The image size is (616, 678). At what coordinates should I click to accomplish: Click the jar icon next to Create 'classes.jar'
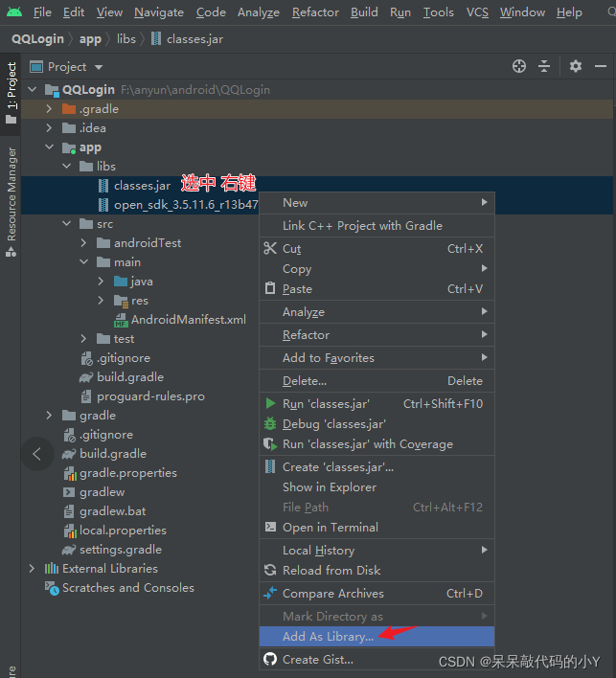(x=270, y=466)
